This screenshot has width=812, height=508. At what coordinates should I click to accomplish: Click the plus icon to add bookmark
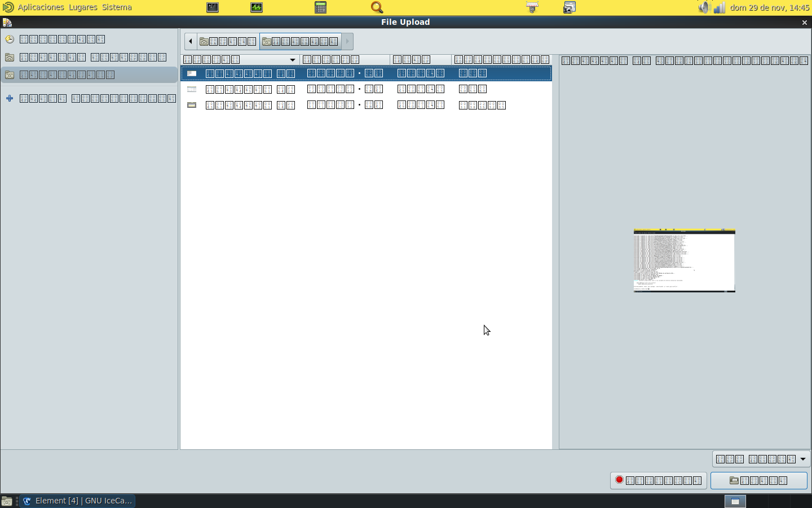click(10, 99)
